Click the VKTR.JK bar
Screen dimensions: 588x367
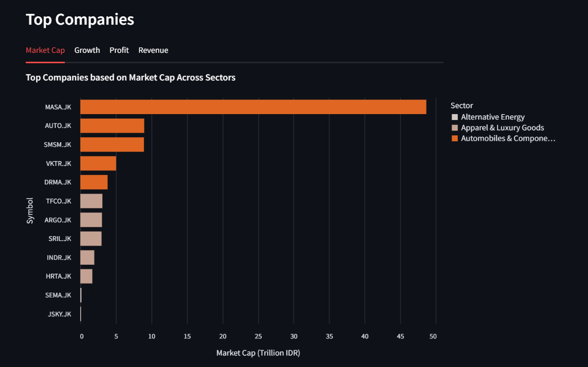[98, 163]
